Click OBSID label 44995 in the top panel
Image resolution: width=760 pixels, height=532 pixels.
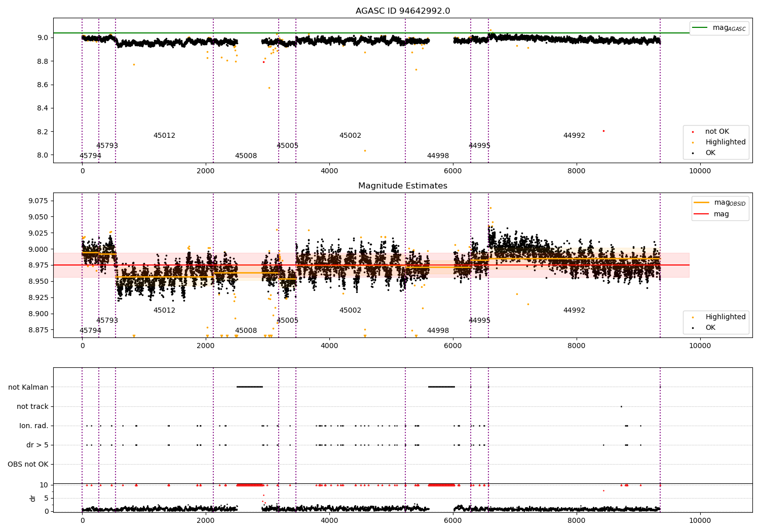(479, 145)
